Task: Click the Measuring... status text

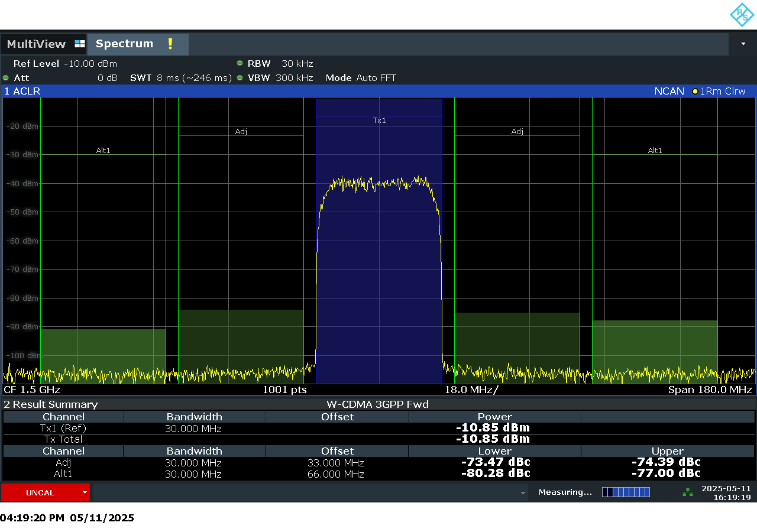Action: (x=565, y=492)
